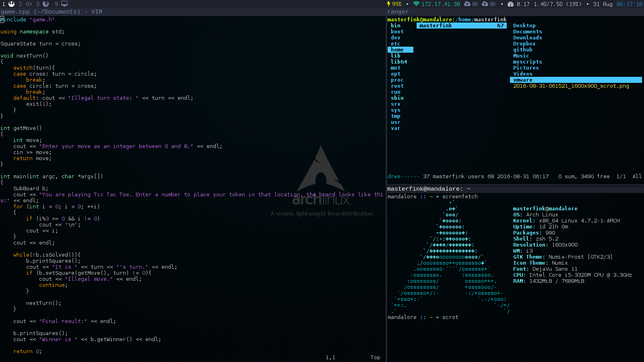The width and height of the screenshot is (644, 362).
Task: Click the screenfetch command in terminal
Action: pyautogui.click(x=460, y=196)
